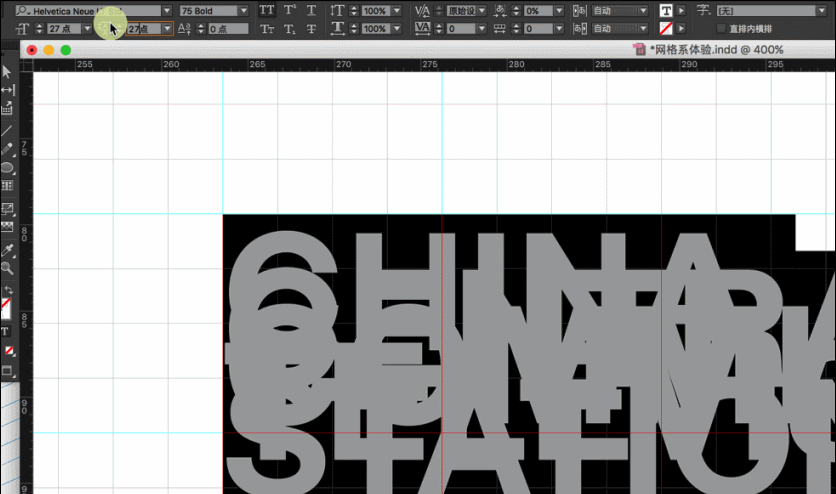This screenshot has width=836, height=494.
Task: Open the Helvetica Neue font family dropdown
Action: (167, 11)
